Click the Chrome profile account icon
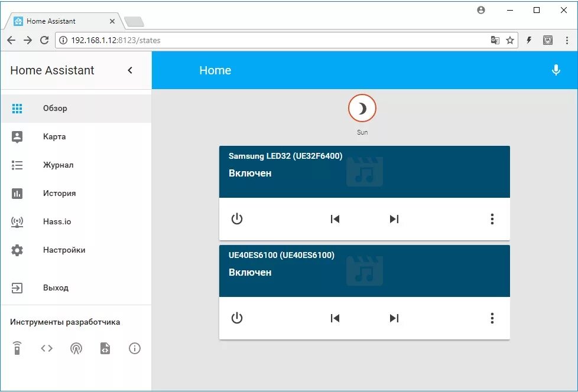Image resolution: width=578 pixels, height=392 pixels. point(480,10)
